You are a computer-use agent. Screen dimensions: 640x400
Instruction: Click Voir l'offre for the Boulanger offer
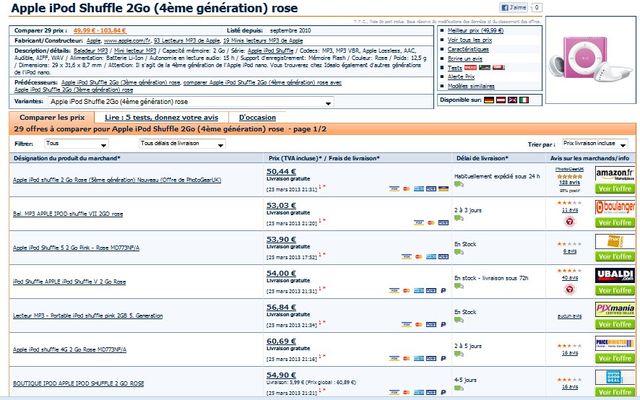(x=615, y=222)
